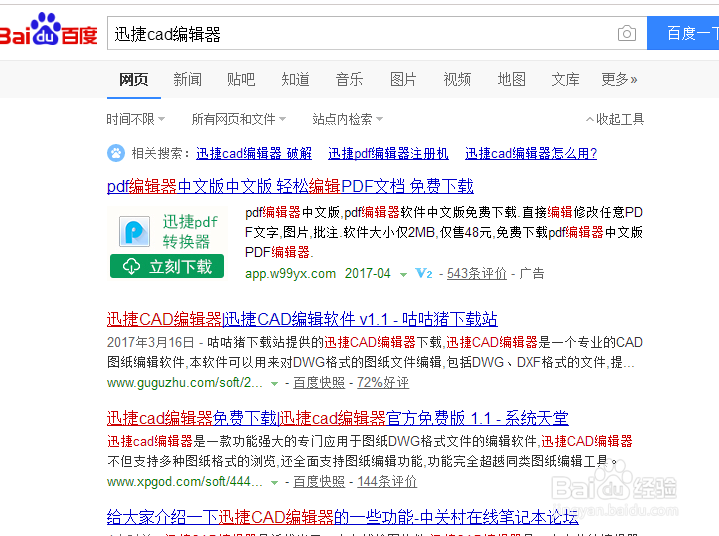Open the 视频 tab
The image size is (719, 536).
pyautogui.click(x=457, y=80)
